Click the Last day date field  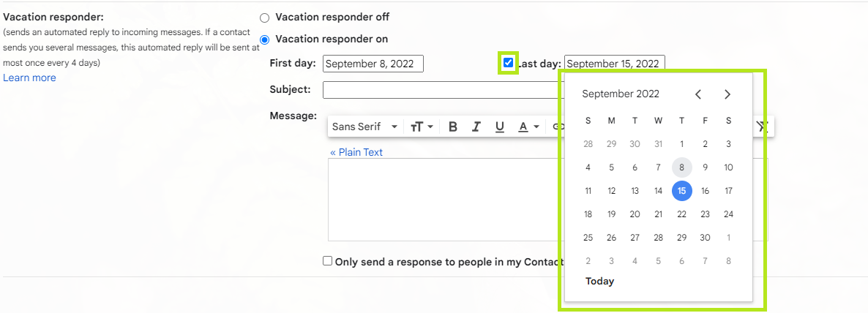tap(615, 64)
